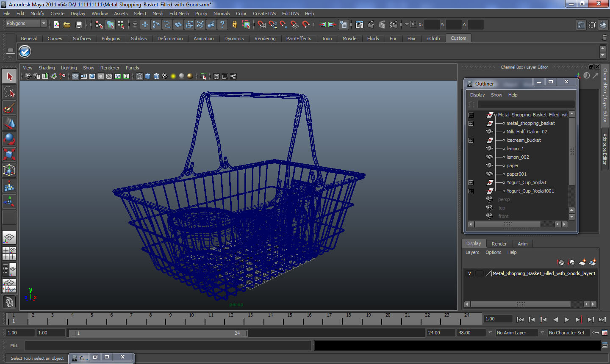The width and height of the screenshot is (610, 364).
Task: Click the render current frame clapperboard icon
Action: click(x=371, y=25)
